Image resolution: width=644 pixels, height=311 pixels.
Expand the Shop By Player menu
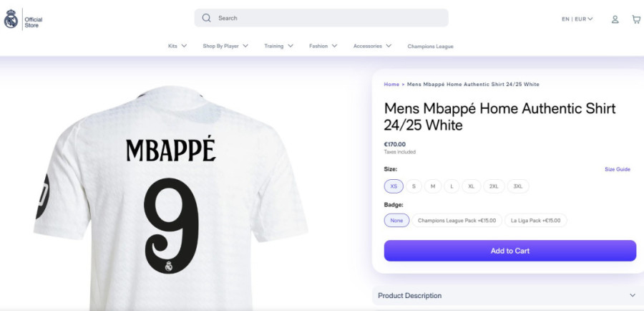coord(225,46)
